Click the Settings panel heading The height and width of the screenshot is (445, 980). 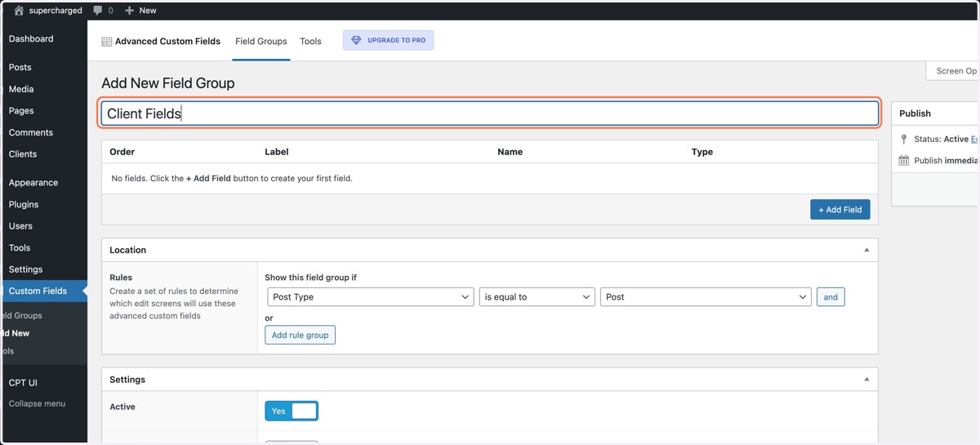pyautogui.click(x=127, y=380)
